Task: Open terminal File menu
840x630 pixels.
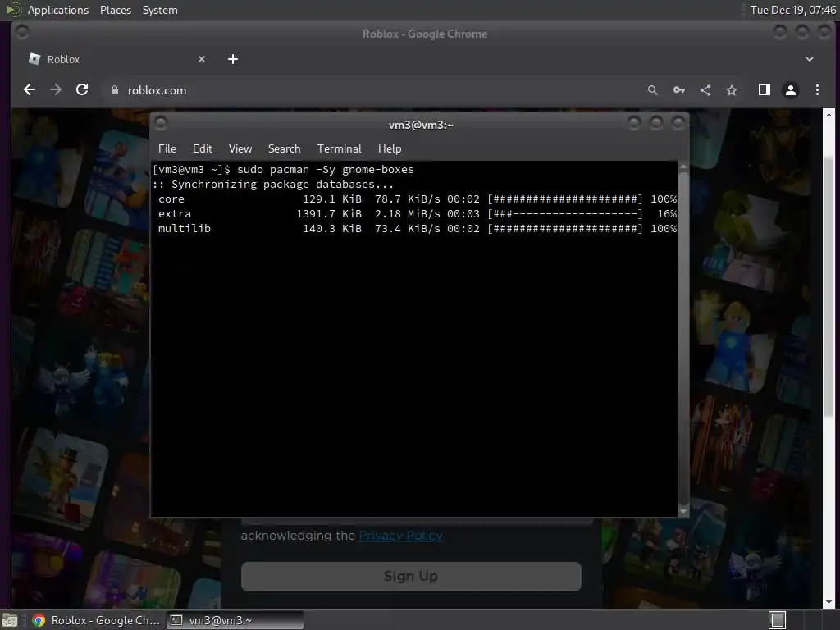Action: tap(167, 149)
